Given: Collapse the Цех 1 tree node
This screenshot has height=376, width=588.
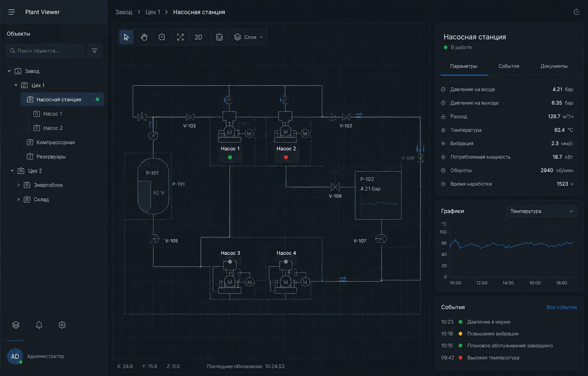Looking at the screenshot, I should pos(16,85).
